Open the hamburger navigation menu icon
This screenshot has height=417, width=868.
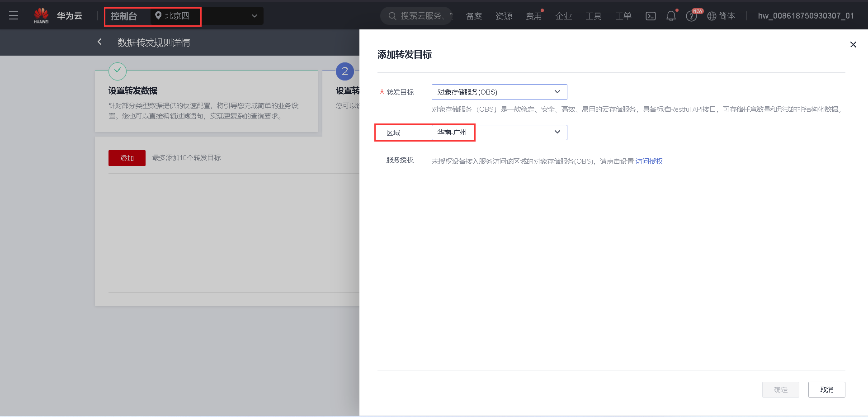click(14, 15)
